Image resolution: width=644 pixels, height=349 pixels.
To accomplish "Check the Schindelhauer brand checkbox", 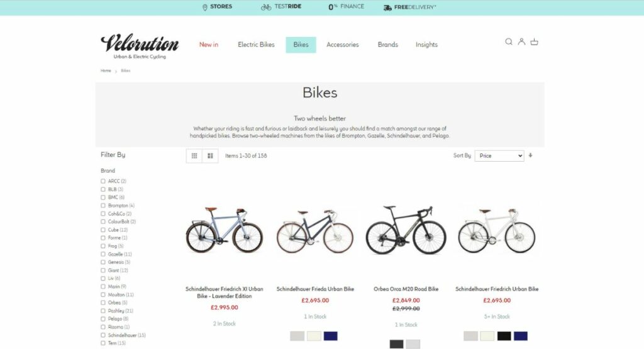I will 103,335.
